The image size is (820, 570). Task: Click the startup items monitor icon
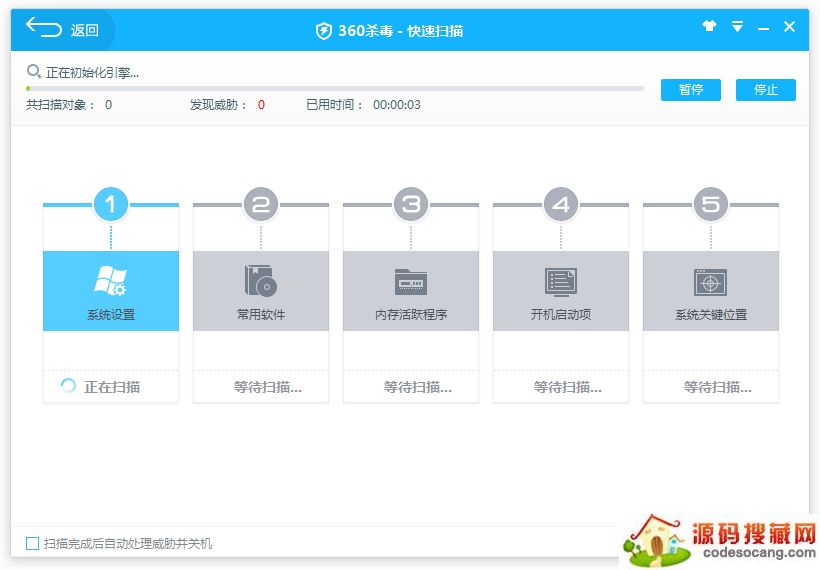(560, 282)
